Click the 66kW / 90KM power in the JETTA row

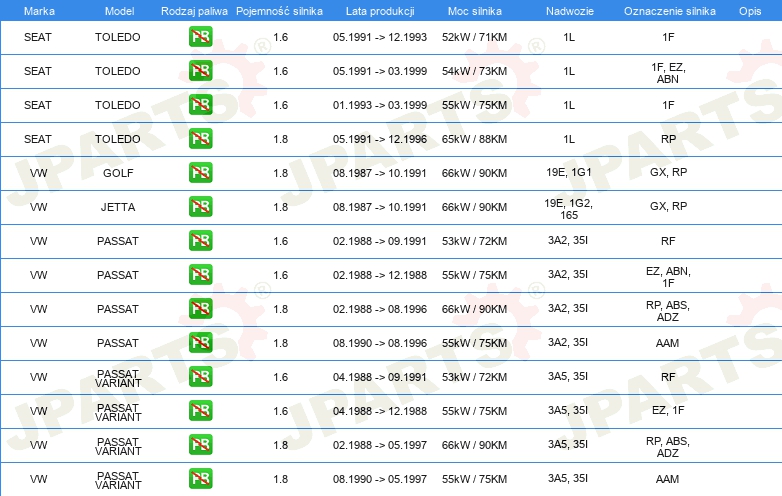(x=474, y=207)
